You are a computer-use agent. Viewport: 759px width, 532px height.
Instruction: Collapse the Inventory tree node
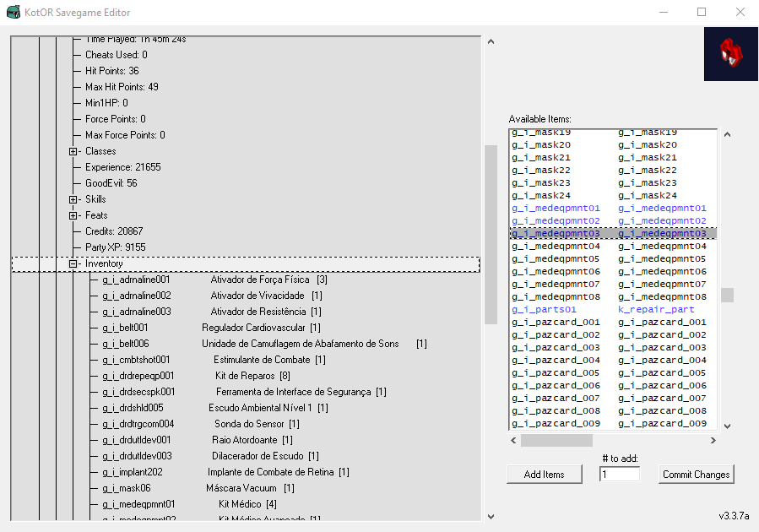coord(73,263)
